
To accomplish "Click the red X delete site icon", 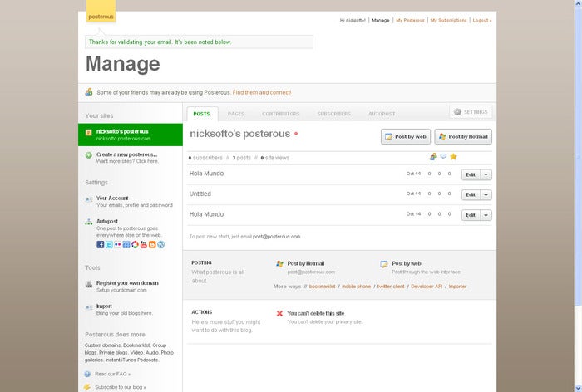I will pos(279,313).
